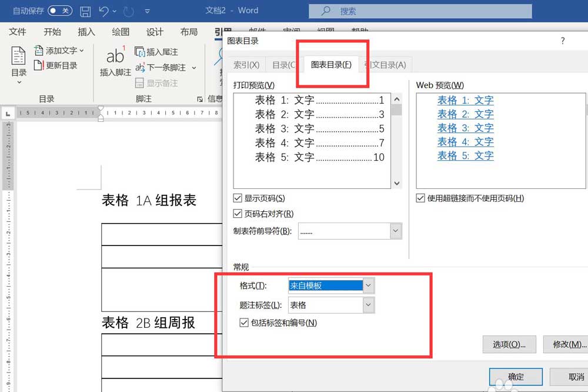The width and height of the screenshot is (588, 392).
Task: Click the 选项(O)... button
Action: click(509, 344)
